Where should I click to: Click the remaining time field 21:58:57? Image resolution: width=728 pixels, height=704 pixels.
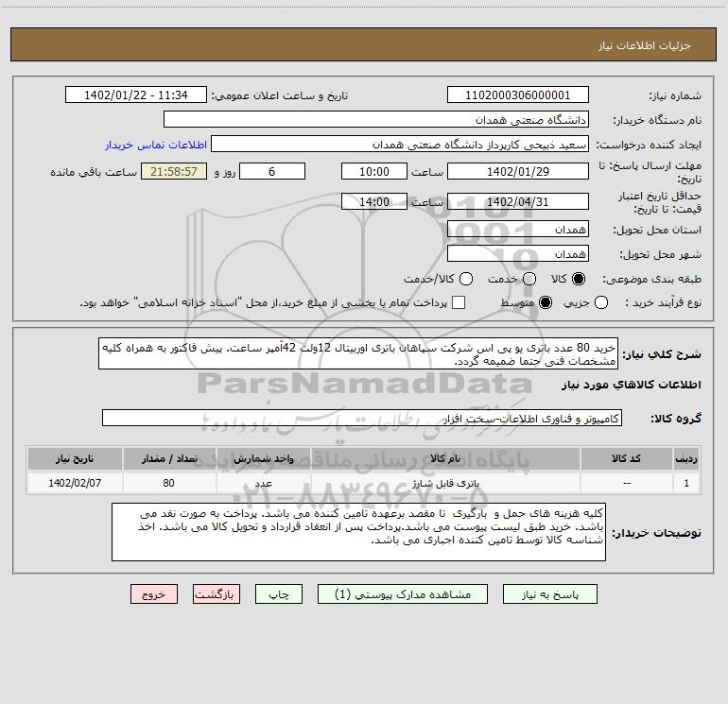coord(174,171)
